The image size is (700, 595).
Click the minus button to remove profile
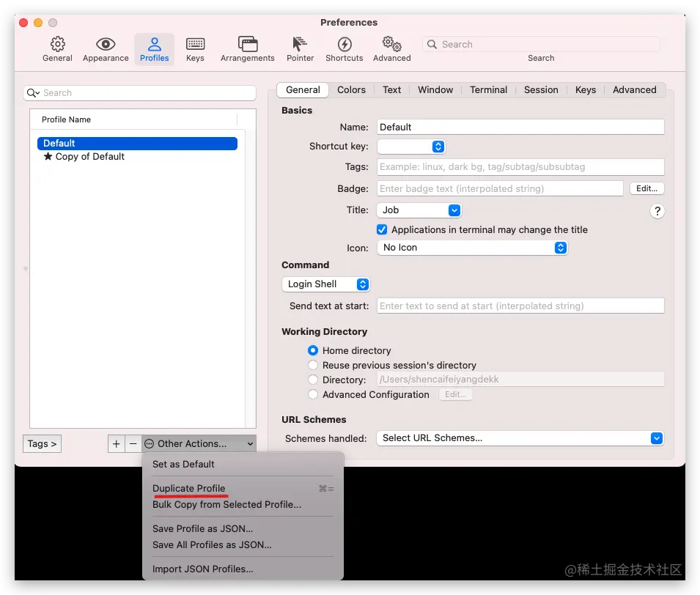[133, 443]
